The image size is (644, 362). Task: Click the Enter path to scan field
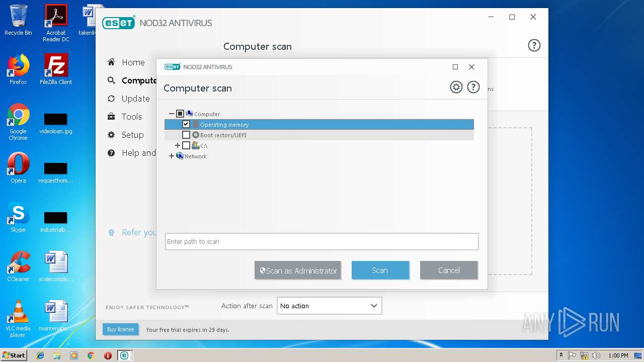point(322,241)
